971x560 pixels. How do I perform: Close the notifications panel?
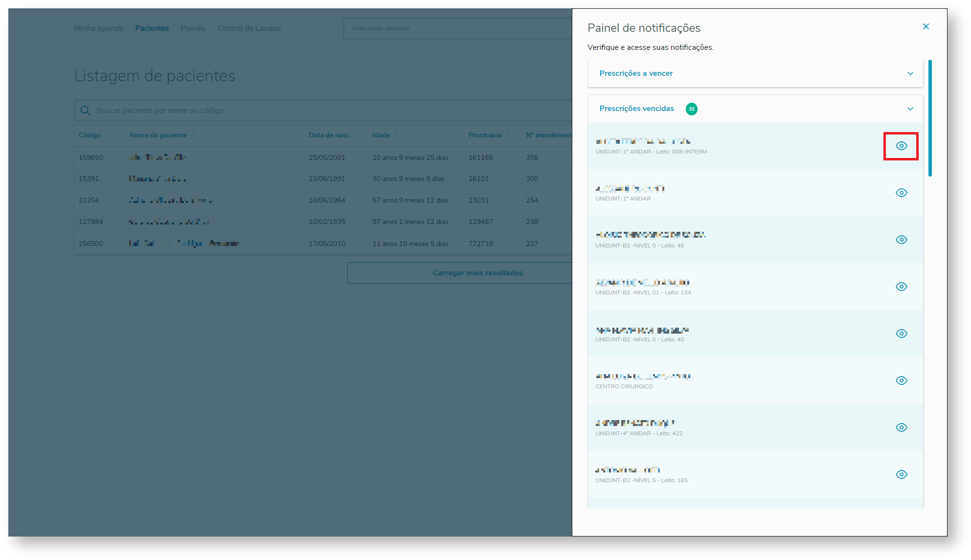coord(926,26)
